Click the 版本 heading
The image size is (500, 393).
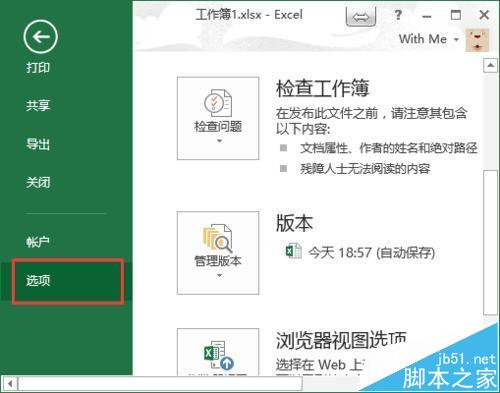tap(294, 223)
